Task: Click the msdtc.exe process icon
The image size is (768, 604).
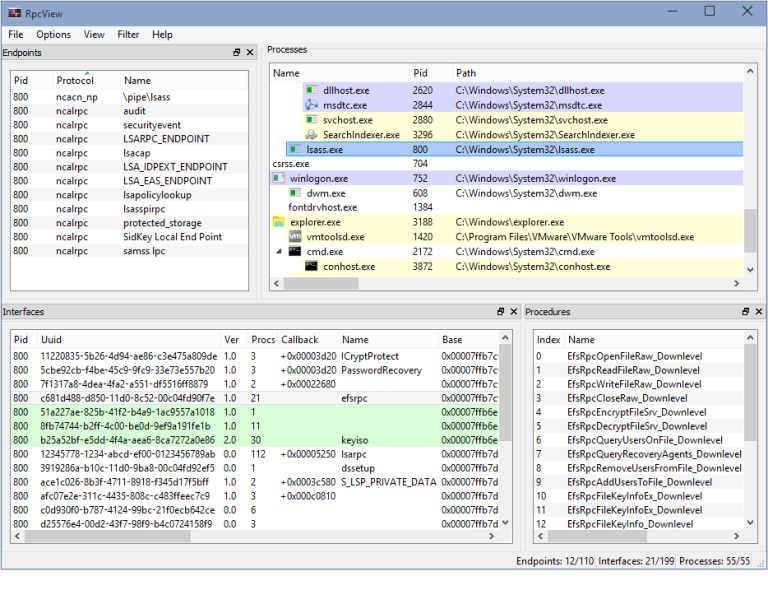Action: [x=311, y=105]
